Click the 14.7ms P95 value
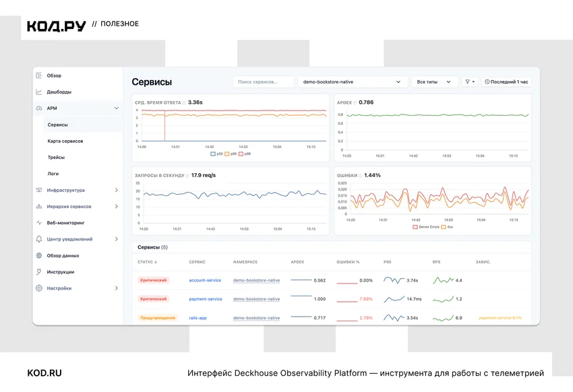Viewport: 573px width, 392px height. (414, 299)
